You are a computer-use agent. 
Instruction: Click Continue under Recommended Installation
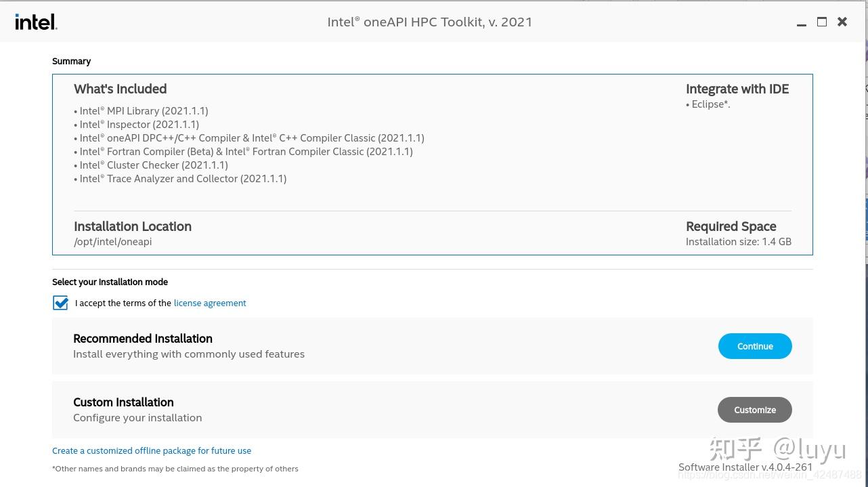tap(754, 346)
